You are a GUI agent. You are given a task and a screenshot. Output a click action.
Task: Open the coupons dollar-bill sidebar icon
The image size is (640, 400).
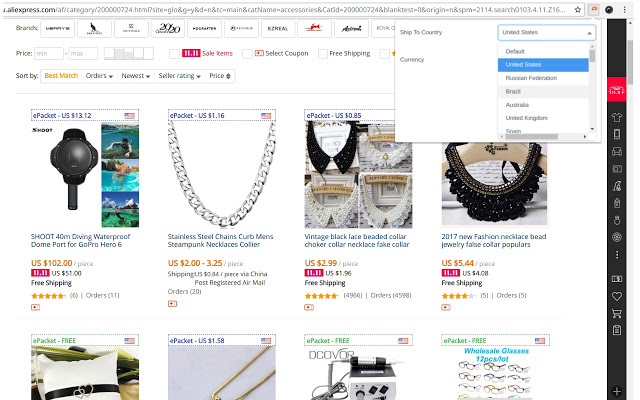[x=617, y=279]
